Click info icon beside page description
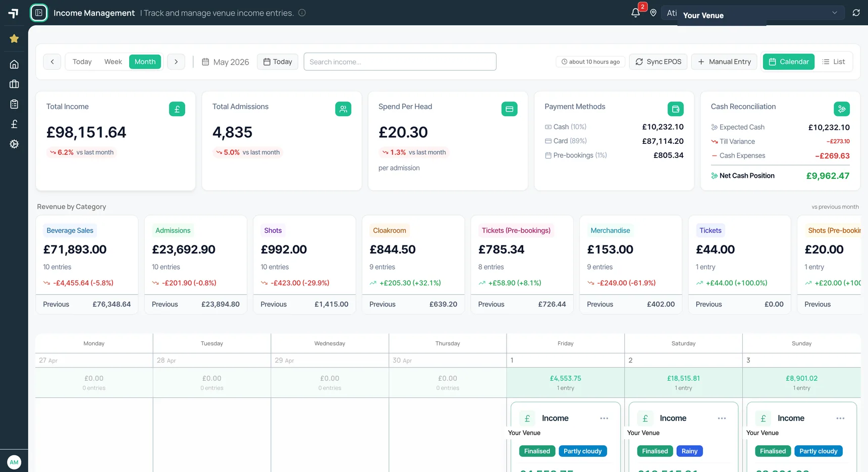The image size is (868, 472). tap(302, 13)
